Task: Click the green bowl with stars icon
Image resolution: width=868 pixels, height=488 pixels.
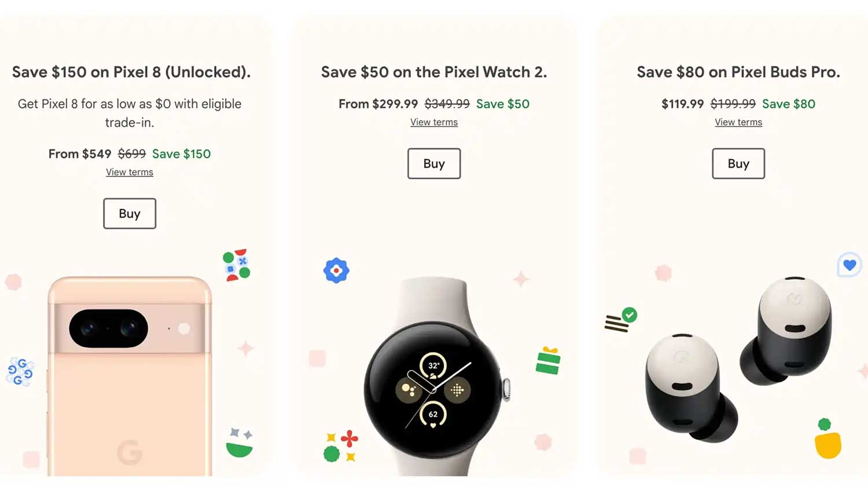Action: [x=240, y=443]
